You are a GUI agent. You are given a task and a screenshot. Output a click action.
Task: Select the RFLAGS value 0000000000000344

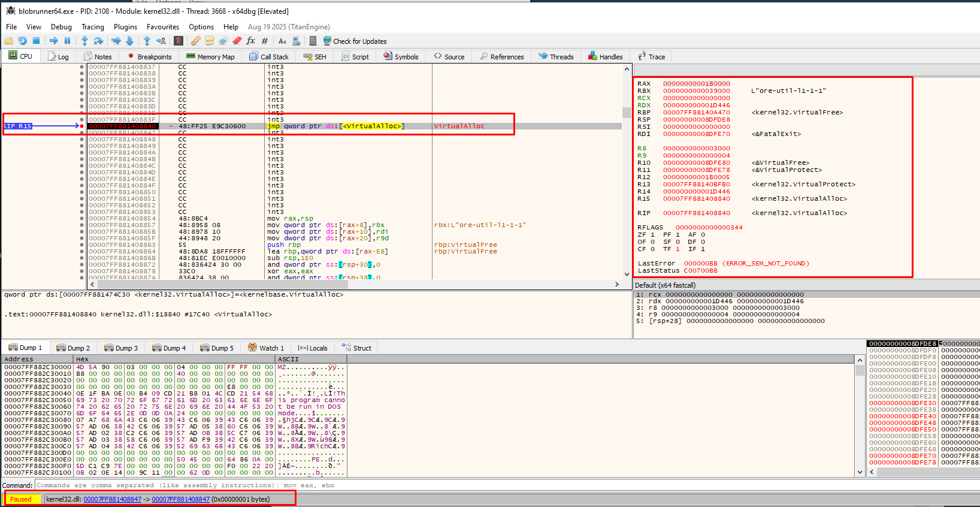709,228
